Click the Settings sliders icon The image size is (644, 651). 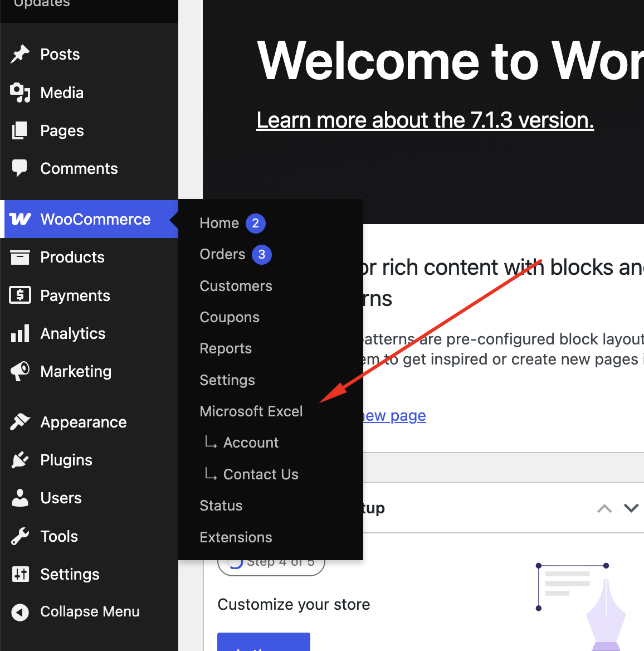[20, 574]
